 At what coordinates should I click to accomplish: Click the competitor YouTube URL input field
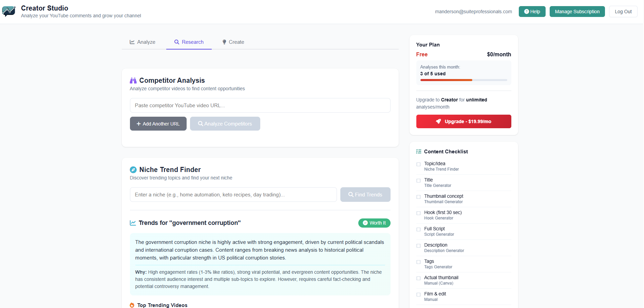(260, 105)
